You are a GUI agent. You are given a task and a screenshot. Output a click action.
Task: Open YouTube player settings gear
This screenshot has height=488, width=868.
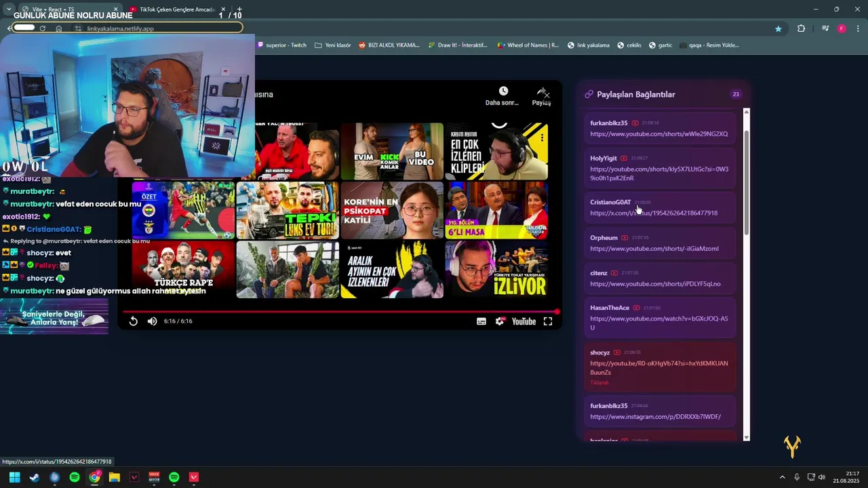tap(500, 321)
